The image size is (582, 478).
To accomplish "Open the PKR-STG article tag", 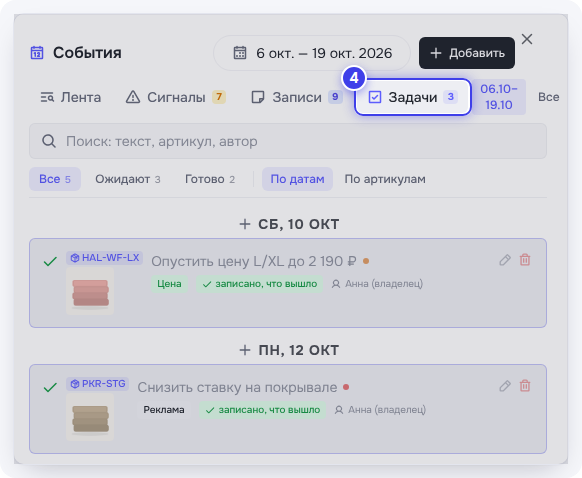I will [x=97, y=384].
